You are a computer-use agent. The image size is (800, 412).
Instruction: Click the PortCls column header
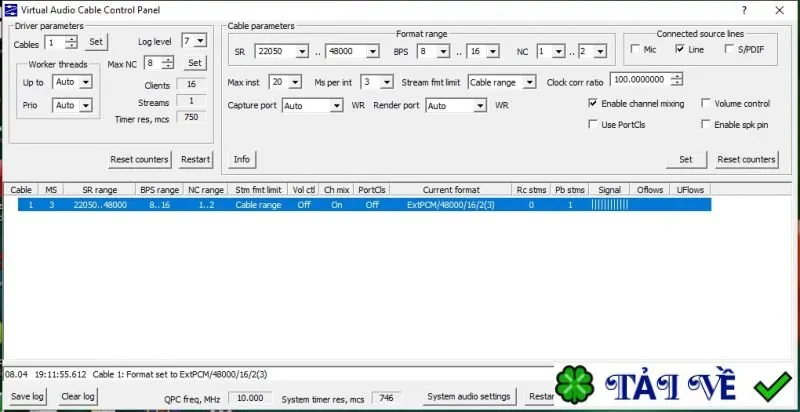372,190
